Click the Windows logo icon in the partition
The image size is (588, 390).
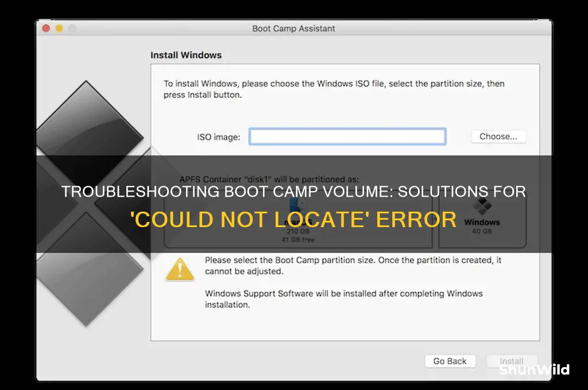tap(482, 206)
